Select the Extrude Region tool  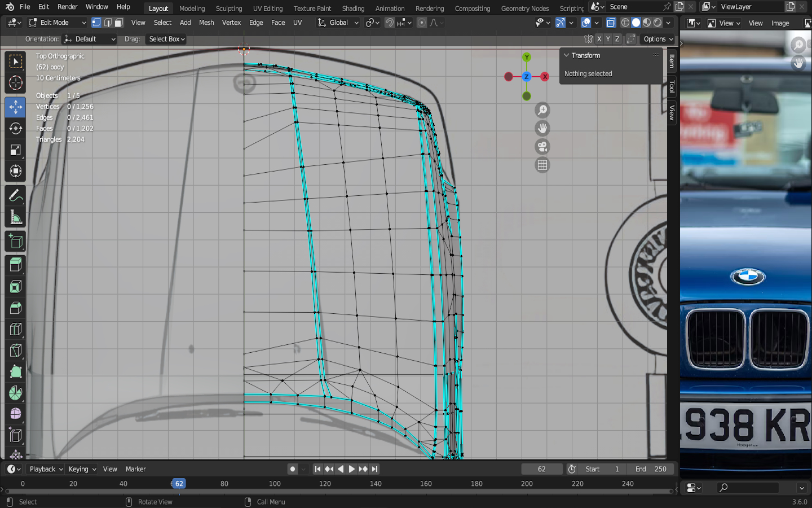pyautogui.click(x=16, y=265)
